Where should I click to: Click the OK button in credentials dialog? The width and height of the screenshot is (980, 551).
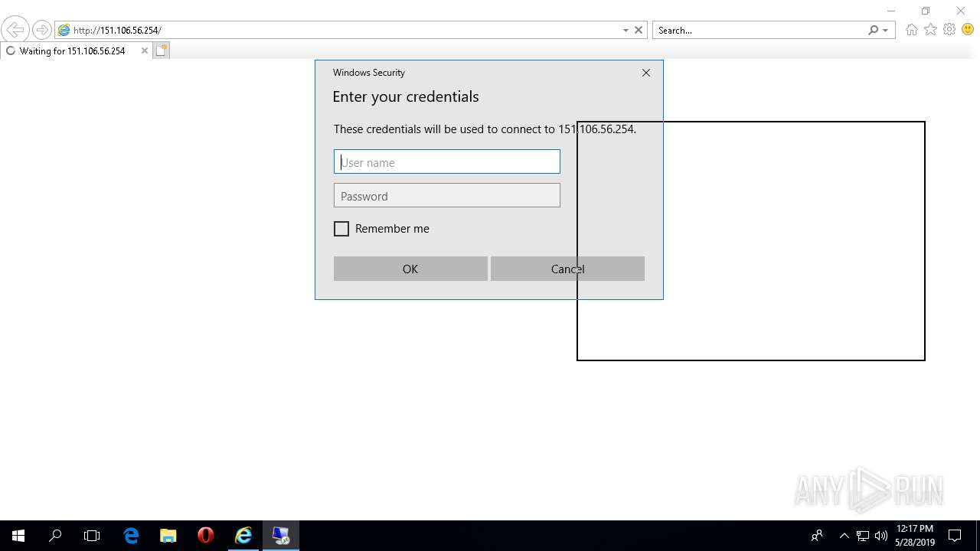tap(410, 269)
